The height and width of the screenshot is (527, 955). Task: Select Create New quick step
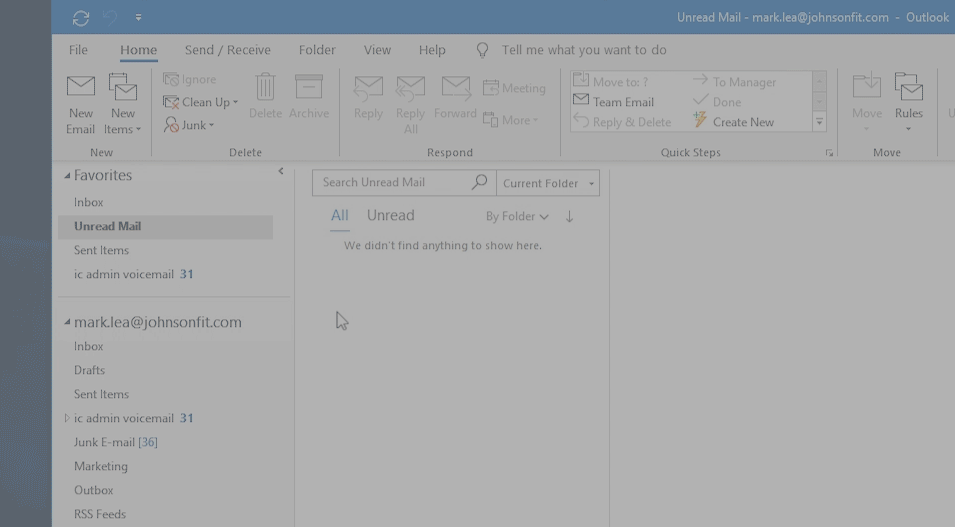[734, 122]
